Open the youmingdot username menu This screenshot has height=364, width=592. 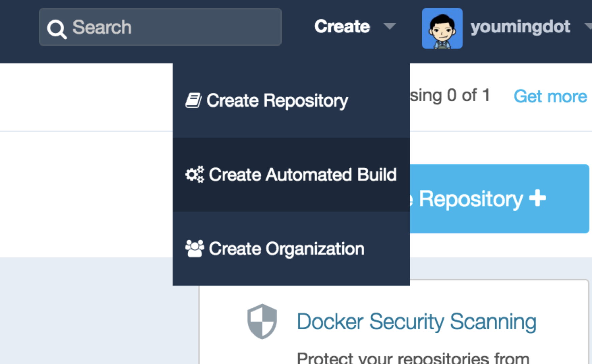520,26
